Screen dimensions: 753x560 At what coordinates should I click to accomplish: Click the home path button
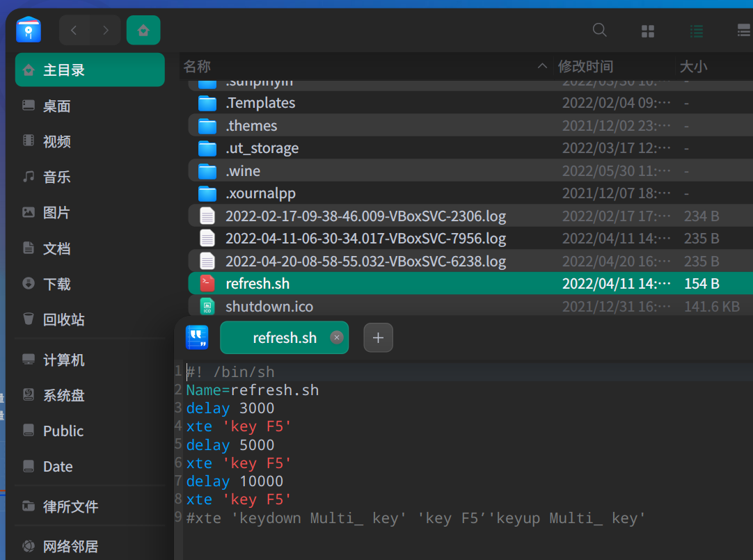(143, 30)
